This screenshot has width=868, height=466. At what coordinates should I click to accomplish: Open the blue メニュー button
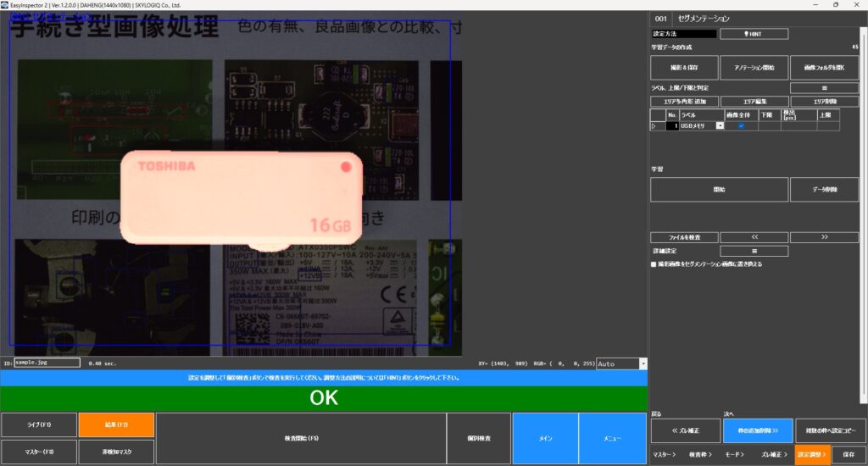coord(612,438)
